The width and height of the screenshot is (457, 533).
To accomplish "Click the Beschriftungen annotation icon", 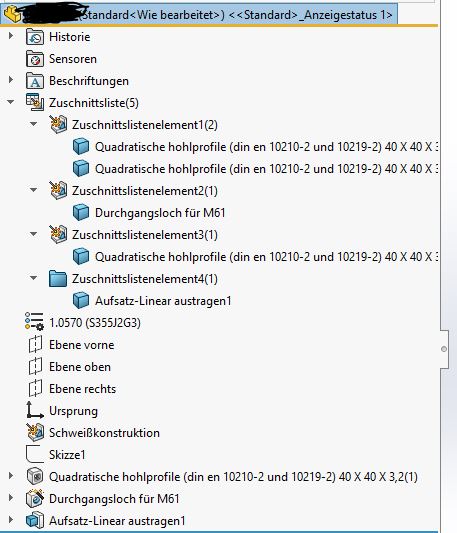I will (35, 81).
